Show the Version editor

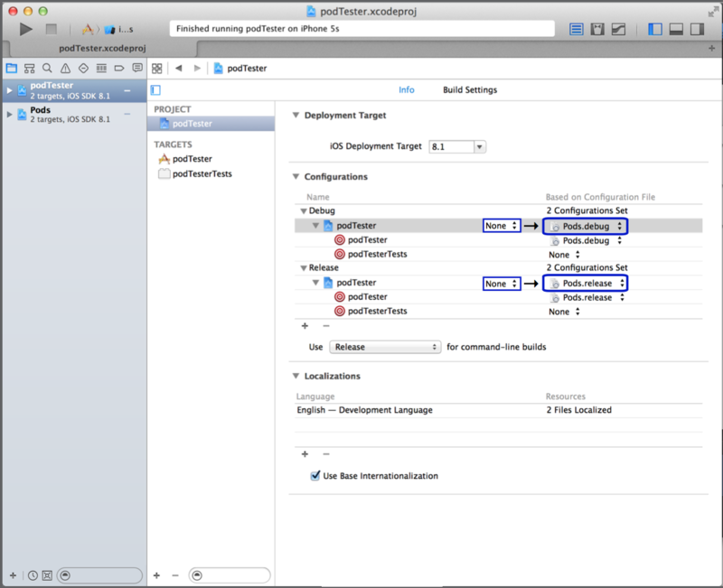tap(619, 29)
